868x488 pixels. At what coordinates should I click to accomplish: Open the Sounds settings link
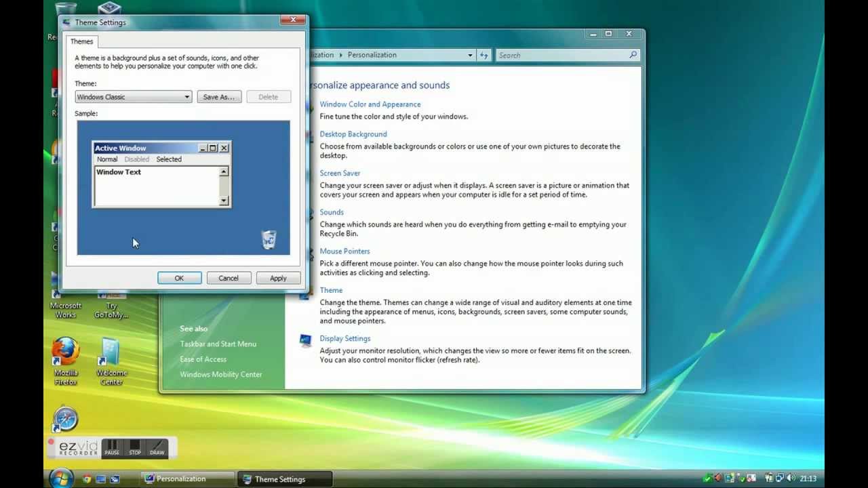[x=332, y=212]
